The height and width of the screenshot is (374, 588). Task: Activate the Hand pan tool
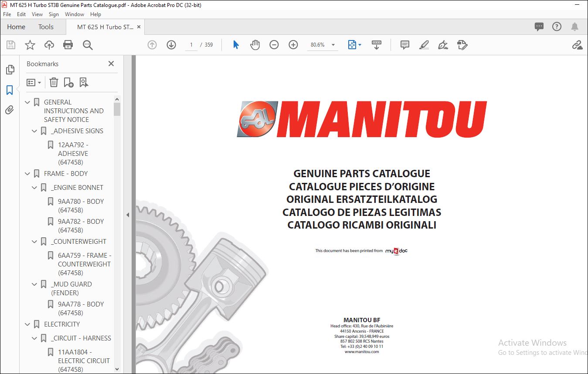pos(255,45)
